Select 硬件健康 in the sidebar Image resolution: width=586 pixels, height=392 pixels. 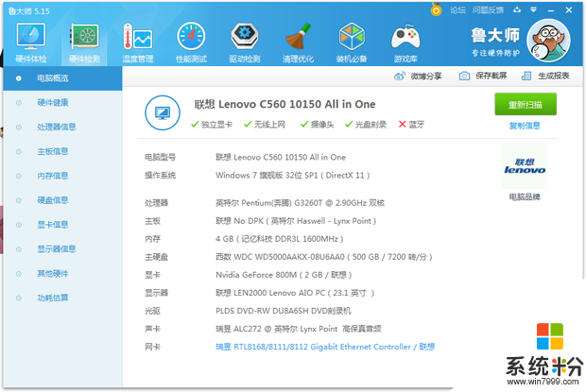(x=53, y=102)
